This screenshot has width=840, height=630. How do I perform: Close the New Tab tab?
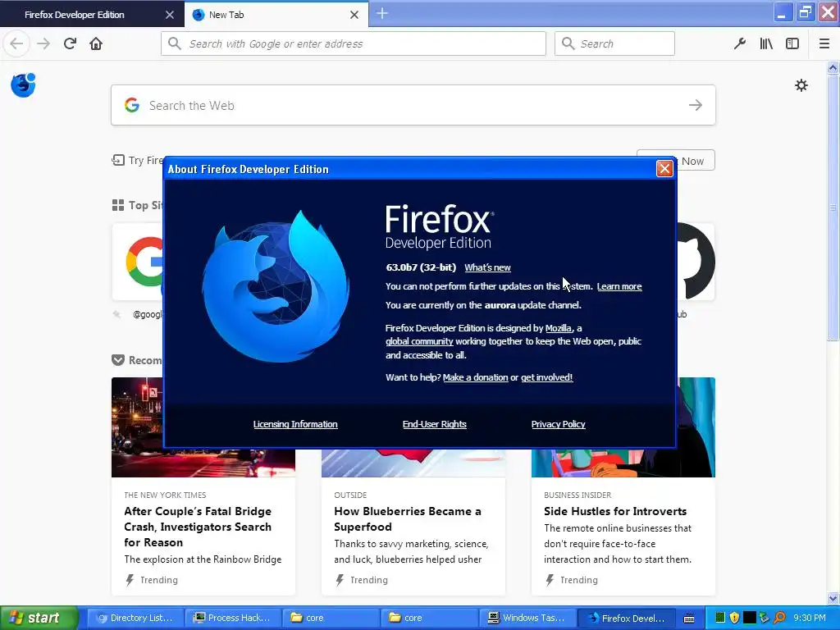tap(354, 15)
